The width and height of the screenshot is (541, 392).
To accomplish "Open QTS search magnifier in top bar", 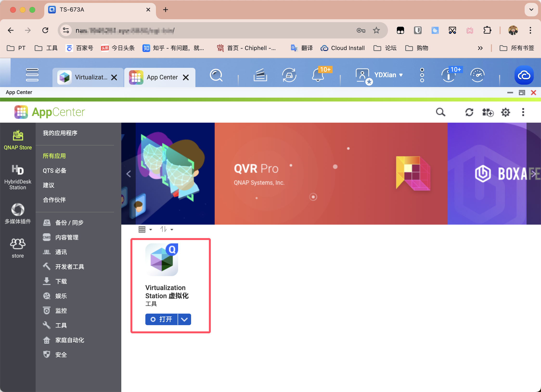I will point(216,75).
